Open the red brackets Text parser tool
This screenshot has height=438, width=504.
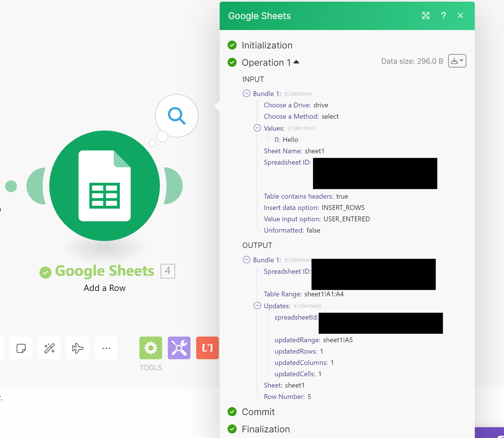[207, 348]
